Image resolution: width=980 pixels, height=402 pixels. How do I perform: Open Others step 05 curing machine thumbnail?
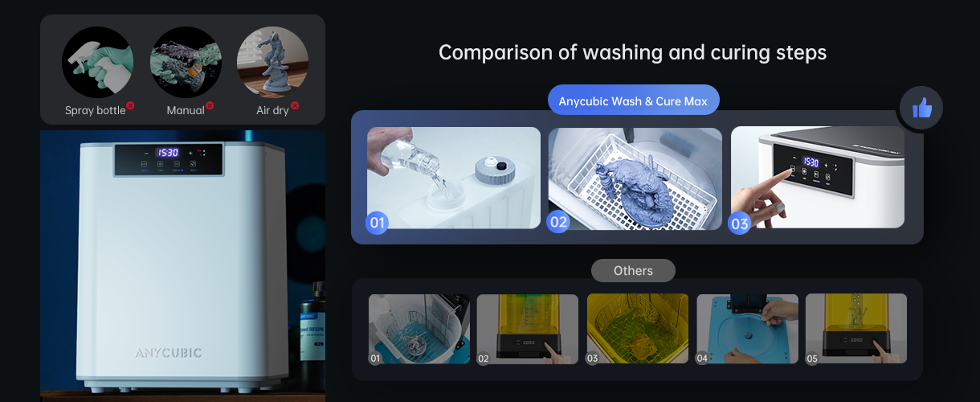[856, 329]
